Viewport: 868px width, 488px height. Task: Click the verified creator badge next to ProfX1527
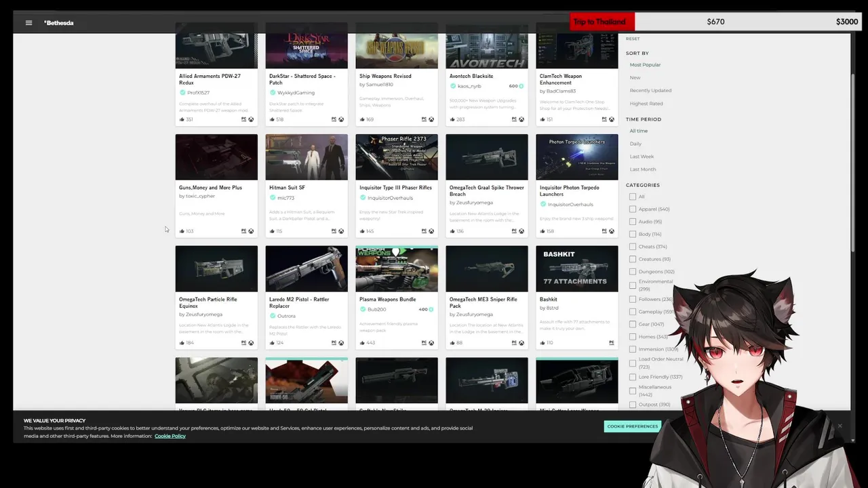[x=182, y=93]
